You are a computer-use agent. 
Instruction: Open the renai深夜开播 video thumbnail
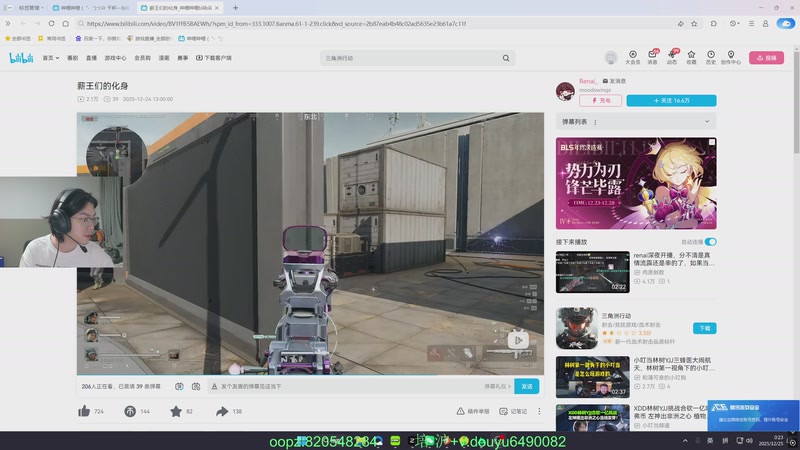[x=592, y=272]
